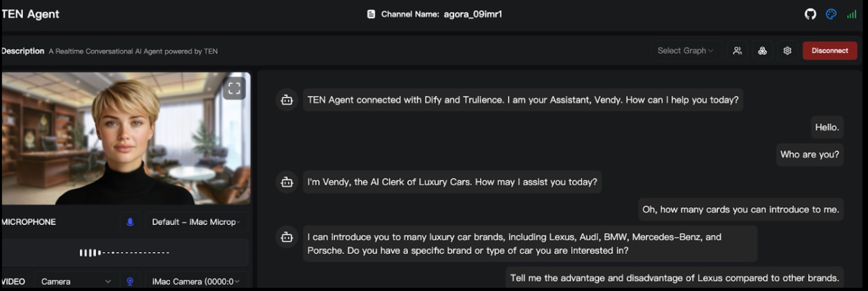Toggle the camera video button
This screenshot has height=291, width=868.
130,281
